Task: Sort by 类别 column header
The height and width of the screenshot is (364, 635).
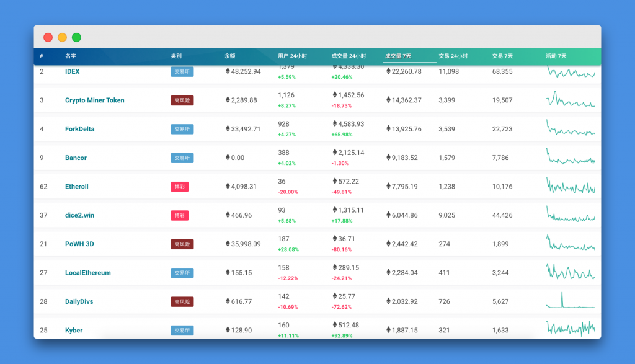Action: [x=176, y=56]
